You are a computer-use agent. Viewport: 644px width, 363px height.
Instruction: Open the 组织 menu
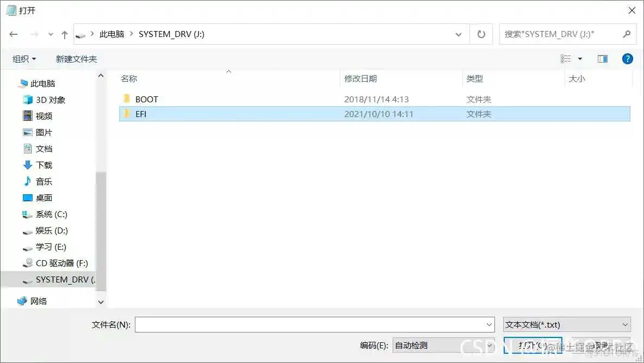23,58
